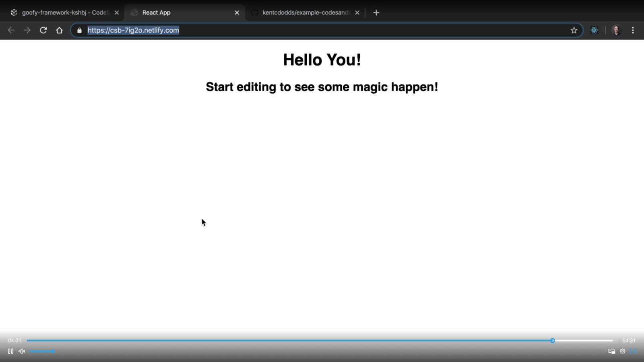The height and width of the screenshot is (362, 644).
Task: Open a new browser tab
Action: pyautogui.click(x=376, y=12)
